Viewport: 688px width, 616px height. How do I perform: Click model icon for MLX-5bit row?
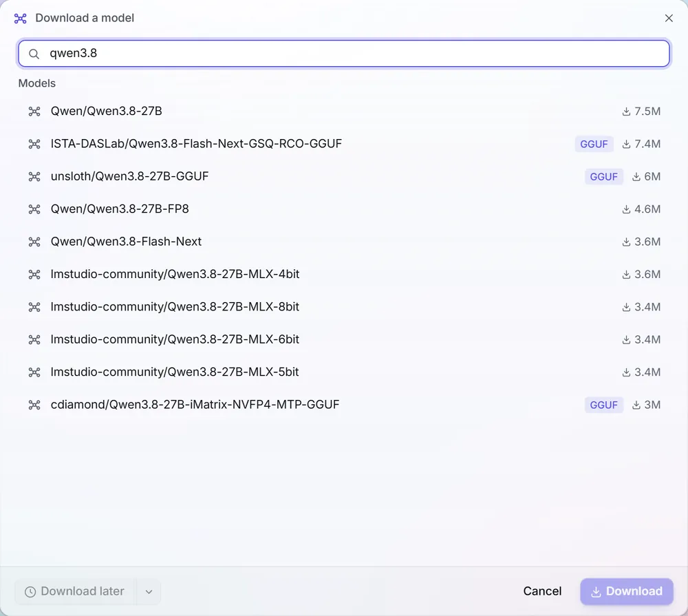point(34,372)
